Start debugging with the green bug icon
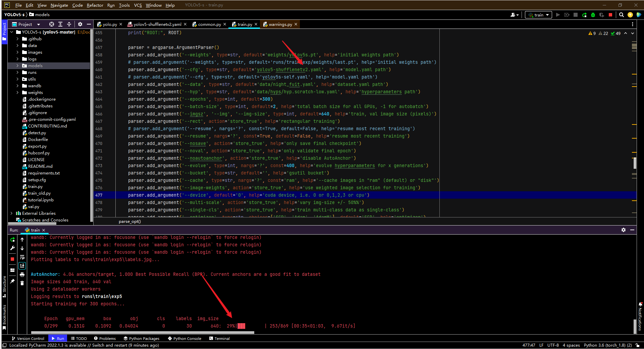 click(x=593, y=15)
